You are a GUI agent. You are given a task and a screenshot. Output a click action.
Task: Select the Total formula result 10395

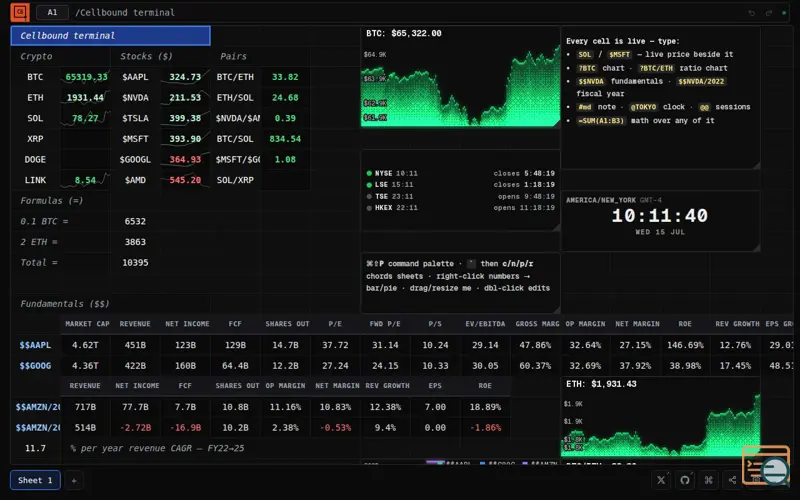[135, 263]
